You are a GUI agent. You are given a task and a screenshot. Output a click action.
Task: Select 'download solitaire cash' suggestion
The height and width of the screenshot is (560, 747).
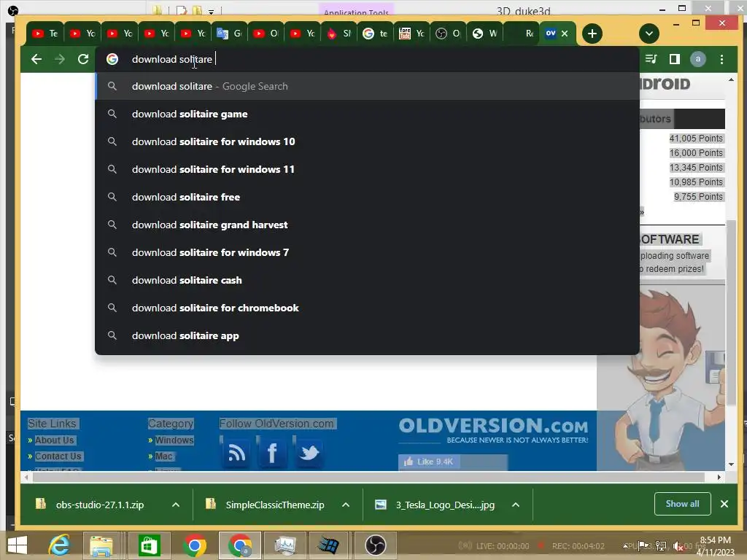367,280
